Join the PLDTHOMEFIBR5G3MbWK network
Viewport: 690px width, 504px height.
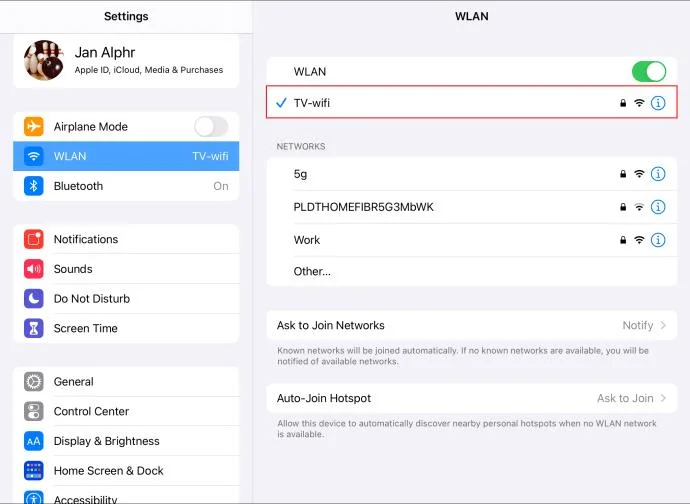coord(472,207)
